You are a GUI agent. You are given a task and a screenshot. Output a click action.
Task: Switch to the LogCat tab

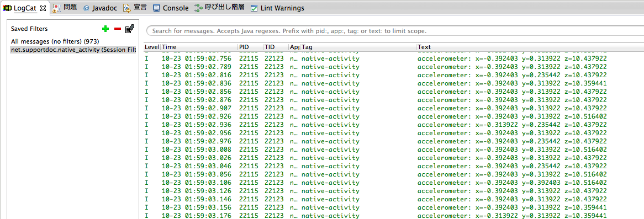[26, 8]
